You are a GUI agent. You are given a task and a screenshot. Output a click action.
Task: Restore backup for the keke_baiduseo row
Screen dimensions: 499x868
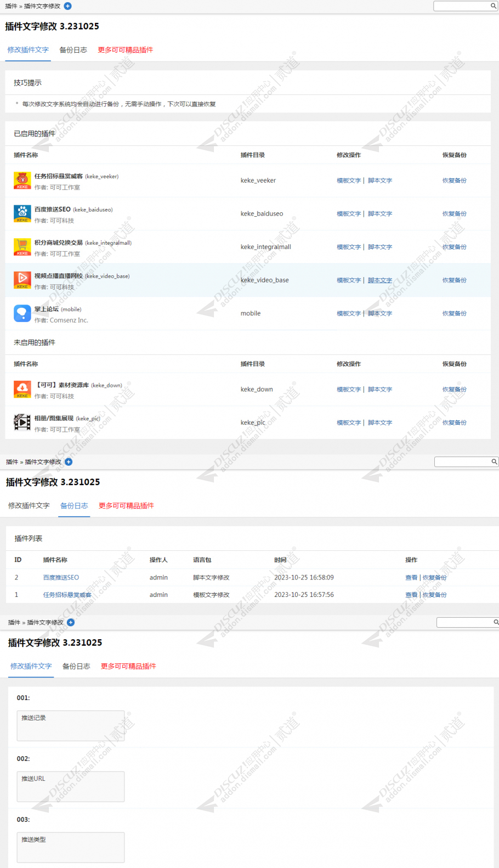(455, 214)
